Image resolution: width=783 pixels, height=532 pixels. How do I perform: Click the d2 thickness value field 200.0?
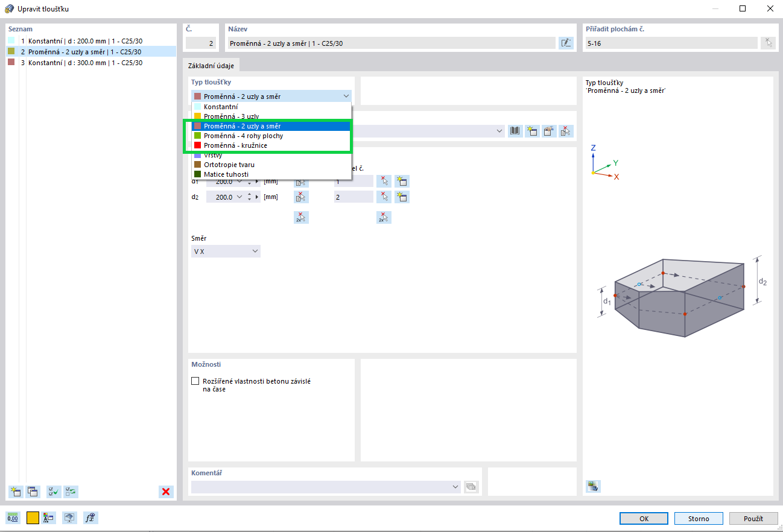point(220,197)
